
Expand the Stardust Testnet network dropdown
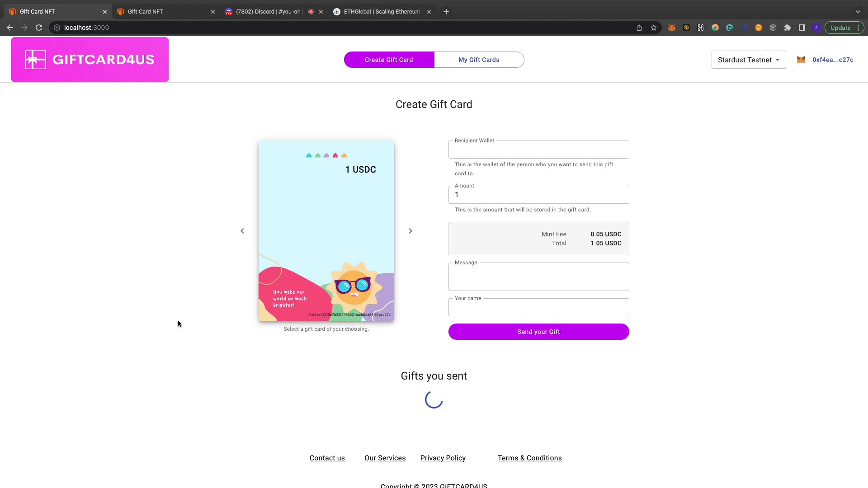pos(749,60)
